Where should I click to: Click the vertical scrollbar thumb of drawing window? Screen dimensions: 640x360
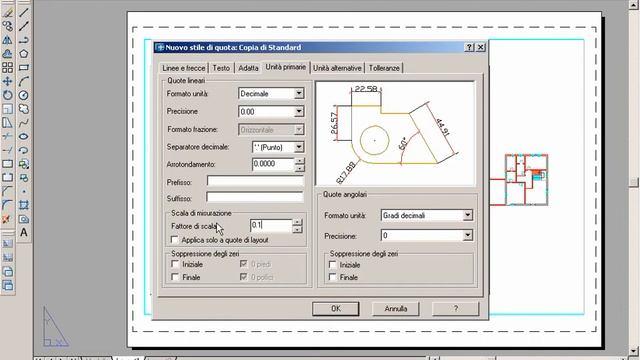tap(634, 182)
